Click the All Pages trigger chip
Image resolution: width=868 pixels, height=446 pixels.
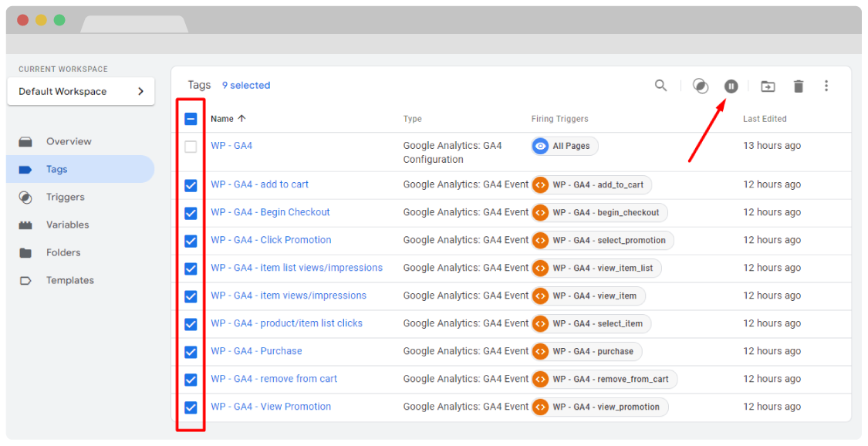click(x=565, y=146)
